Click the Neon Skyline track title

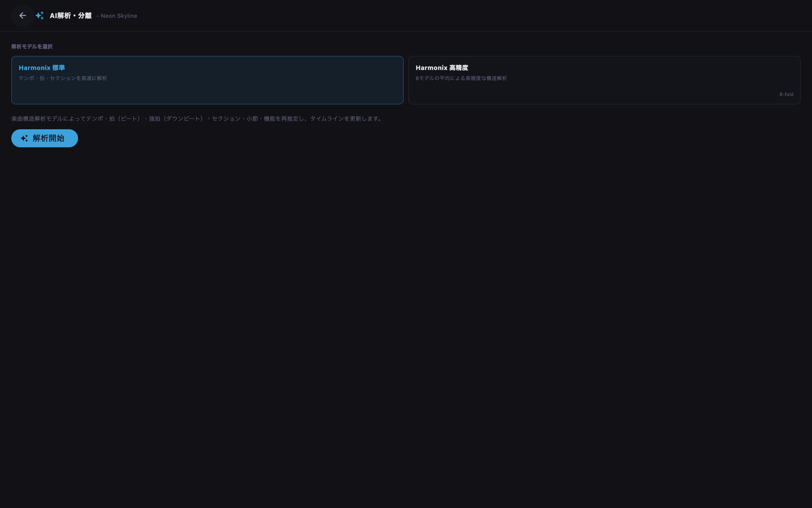[x=119, y=16]
